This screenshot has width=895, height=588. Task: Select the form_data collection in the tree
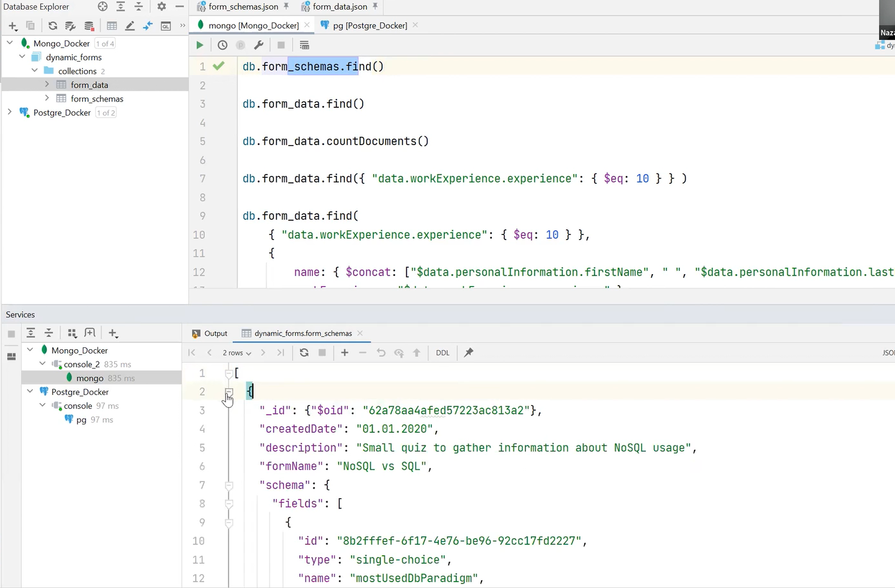(89, 85)
